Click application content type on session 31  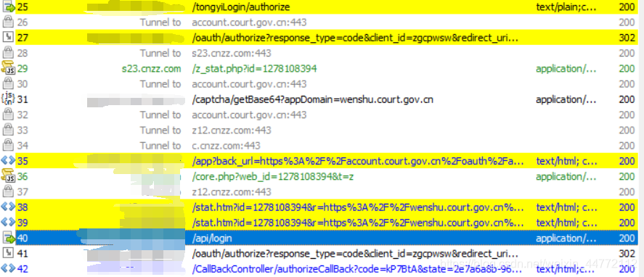566,99
